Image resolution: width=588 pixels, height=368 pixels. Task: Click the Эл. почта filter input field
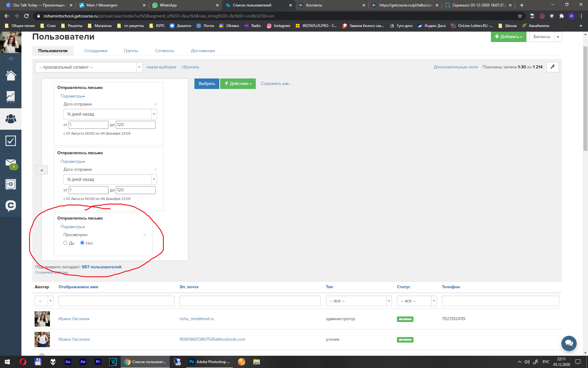[x=250, y=301]
